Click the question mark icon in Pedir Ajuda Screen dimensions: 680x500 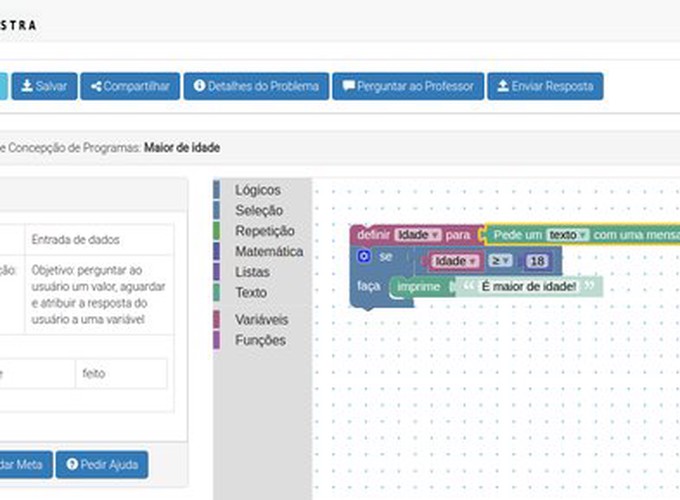pos(72,465)
